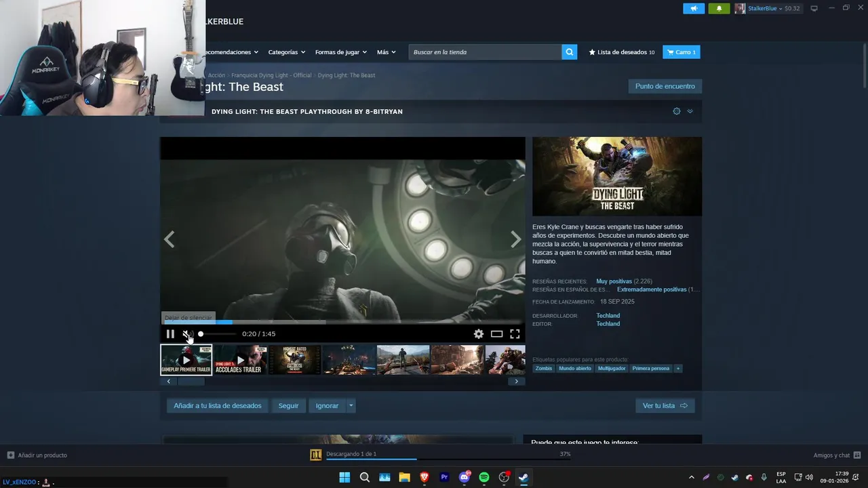Open Franquicia Dying Light breadcrumb
This screenshot has height=488, width=868.
tap(271, 75)
